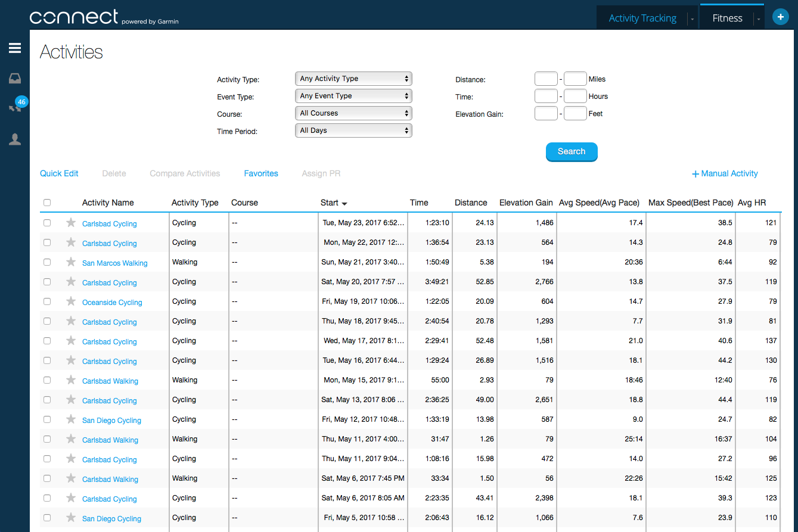Click the minimum Distance field

click(546, 79)
